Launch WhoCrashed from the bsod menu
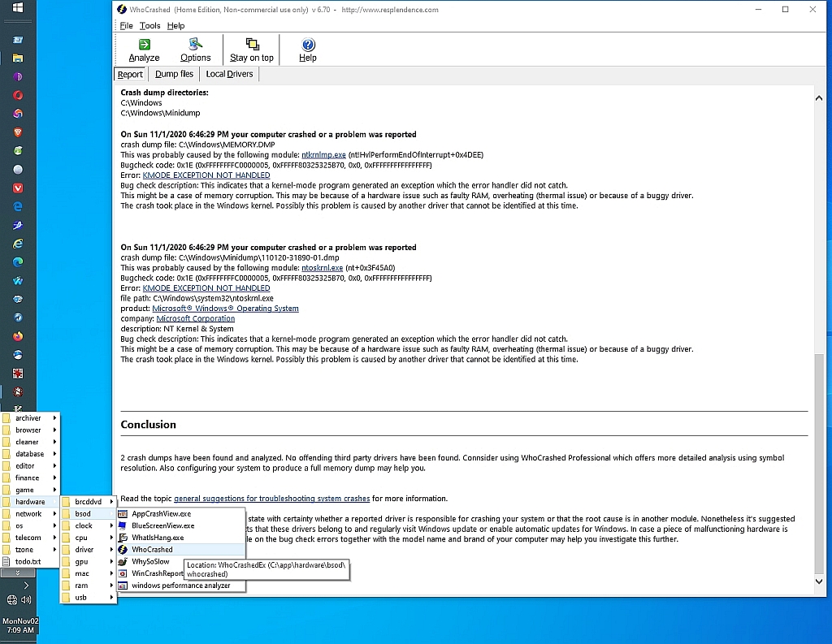 click(x=181, y=550)
